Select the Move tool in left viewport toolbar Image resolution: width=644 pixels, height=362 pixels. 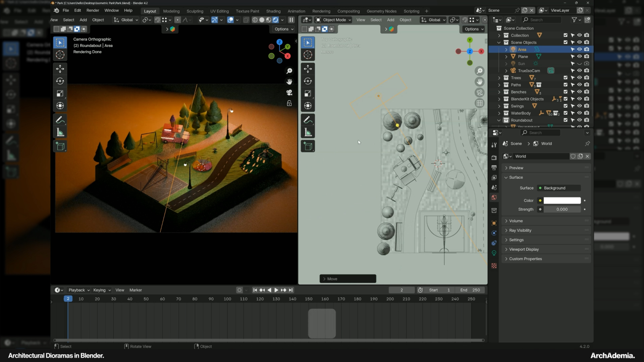[60, 69]
